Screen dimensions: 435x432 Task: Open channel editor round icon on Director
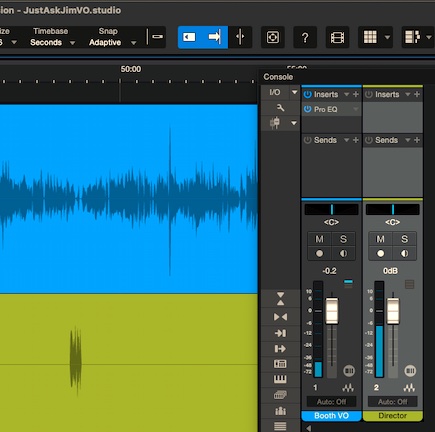point(410,371)
